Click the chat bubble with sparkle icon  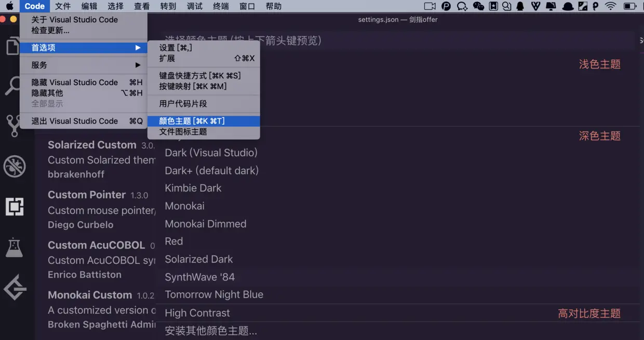pos(462,6)
